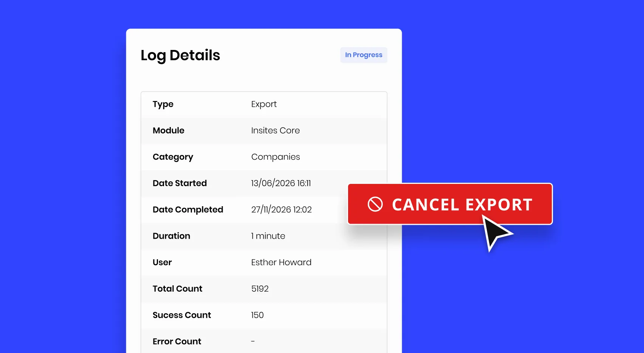Image resolution: width=644 pixels, height=353 pixels.
Task: Select the dash value in Error Count row
Action: (253, 341)
